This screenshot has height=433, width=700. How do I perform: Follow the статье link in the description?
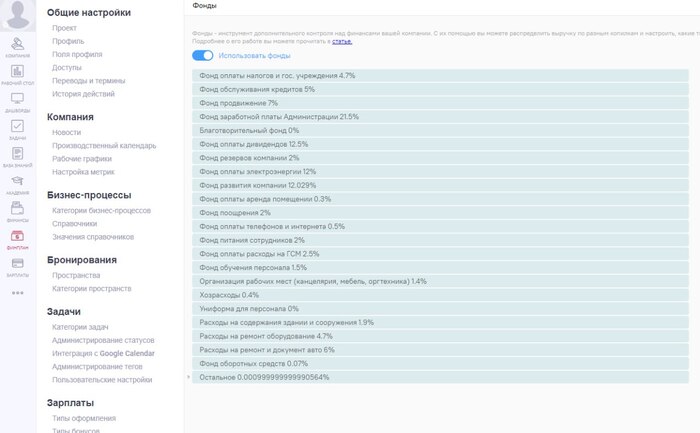click(x=342, y=42)
